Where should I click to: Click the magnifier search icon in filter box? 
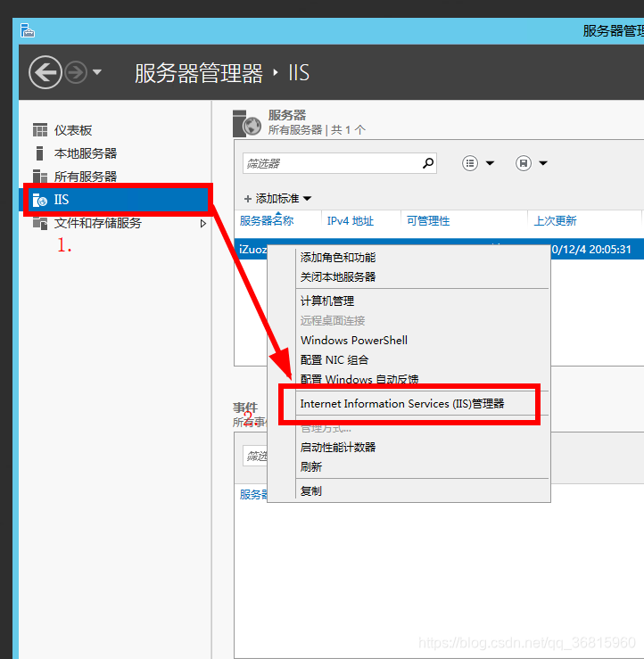click(428, 163)
